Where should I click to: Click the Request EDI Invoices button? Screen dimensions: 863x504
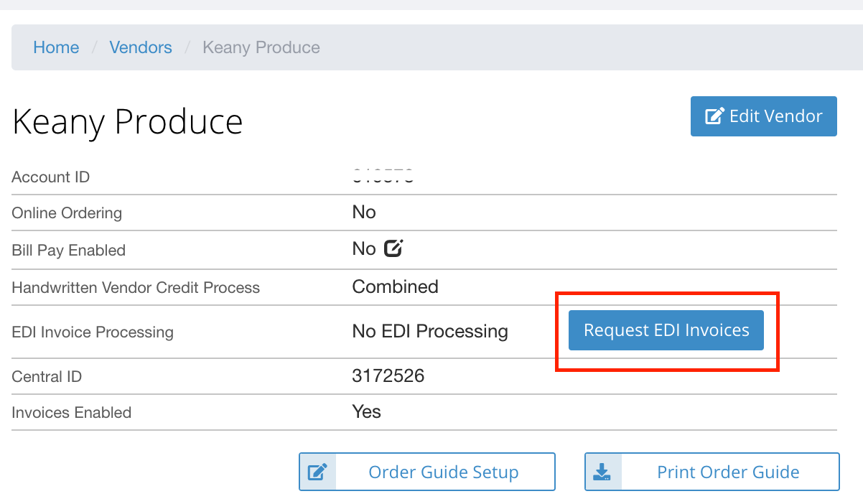click(666, 330)
